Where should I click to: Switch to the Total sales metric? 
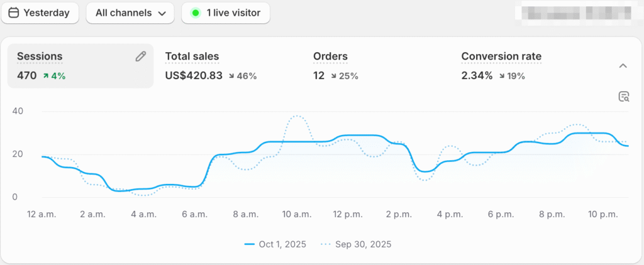pyautogui.click(x=192, y=57)
